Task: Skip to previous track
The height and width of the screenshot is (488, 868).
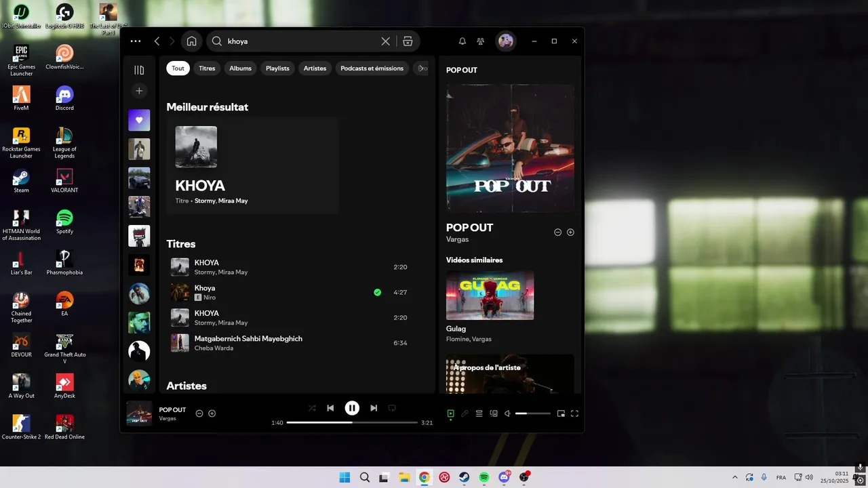Action: [330, 408]
